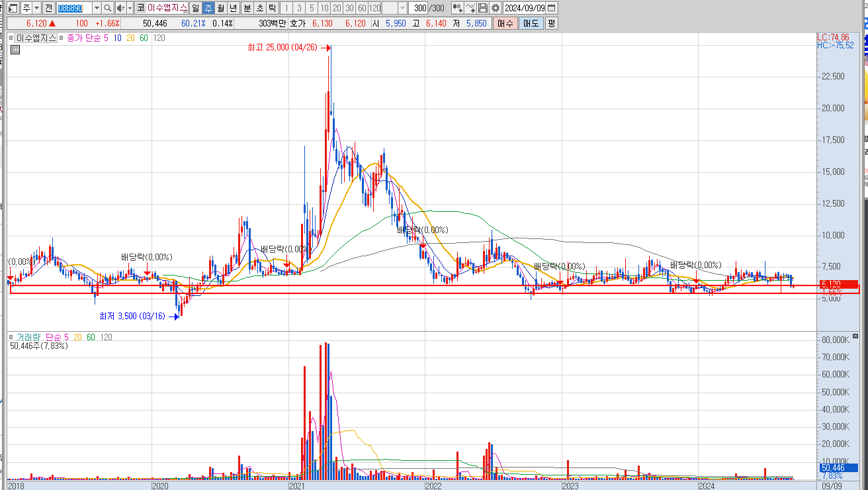The image size is (868, 490).
Task: Click the volume tag 50,446 on axis
Action: (x=838, y=467)
